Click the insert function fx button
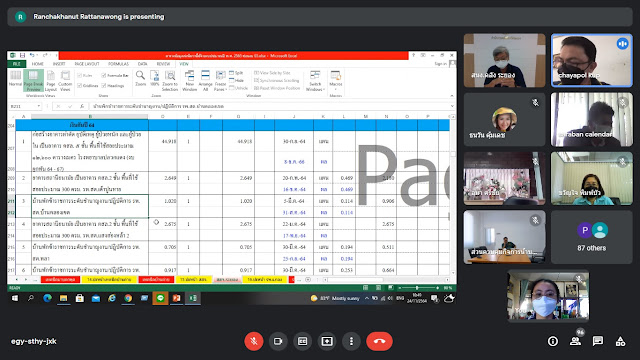Screen dimensions: 640x360 tap(82, 106)
